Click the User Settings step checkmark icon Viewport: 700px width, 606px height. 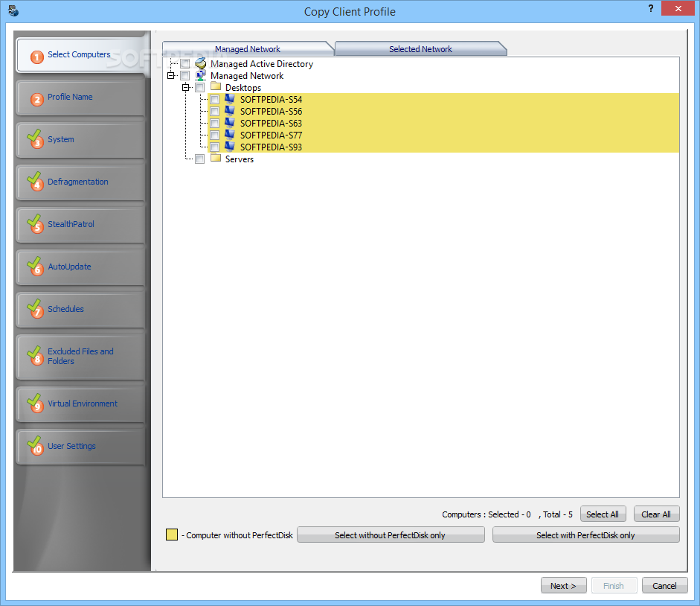pos(35,445)
